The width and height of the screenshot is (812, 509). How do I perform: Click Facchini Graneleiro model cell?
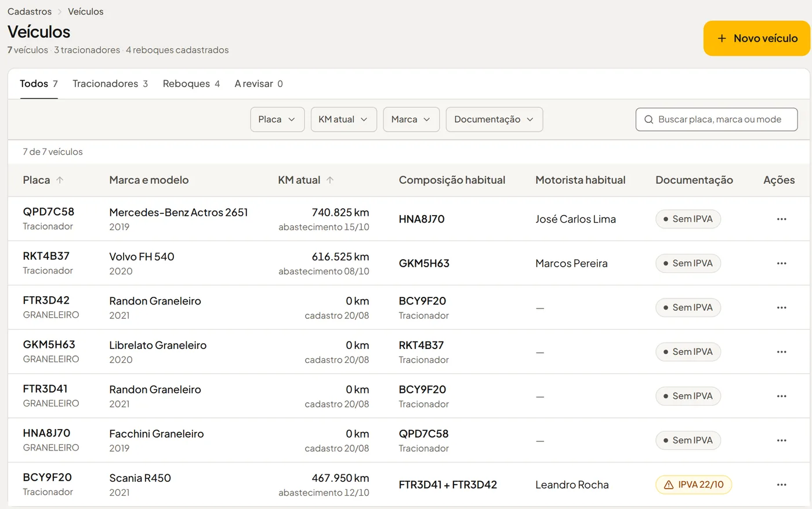(157, 434)
